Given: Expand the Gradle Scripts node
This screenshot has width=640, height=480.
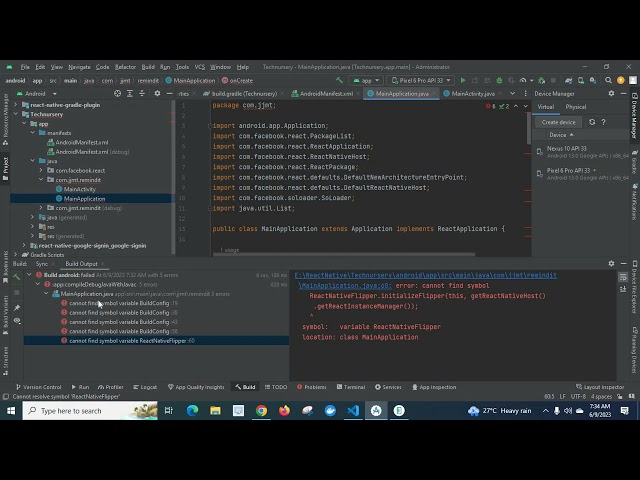Looking at the screenshot, I should click(16, 255).
